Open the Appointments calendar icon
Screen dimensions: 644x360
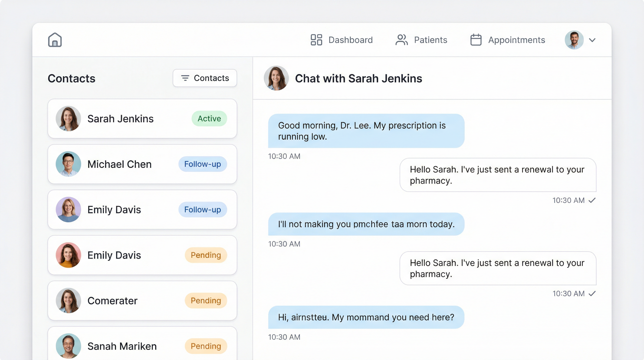[x=476, y=40]
